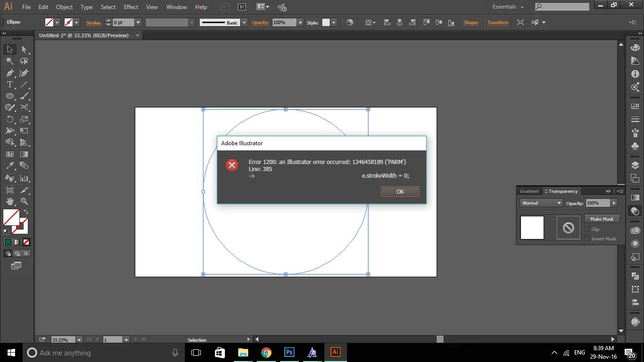Open the Symbols club panel icon
644x362 pixels.
coord(635,146)
